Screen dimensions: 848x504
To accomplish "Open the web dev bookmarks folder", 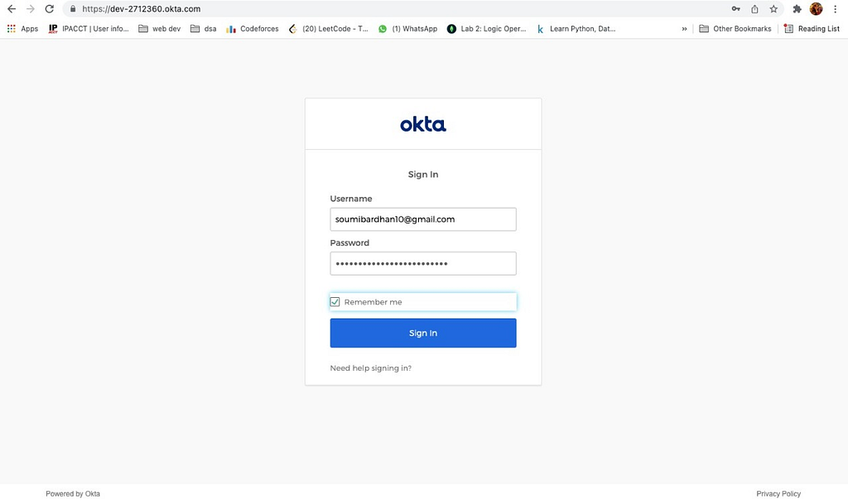I will pos(160,29).
